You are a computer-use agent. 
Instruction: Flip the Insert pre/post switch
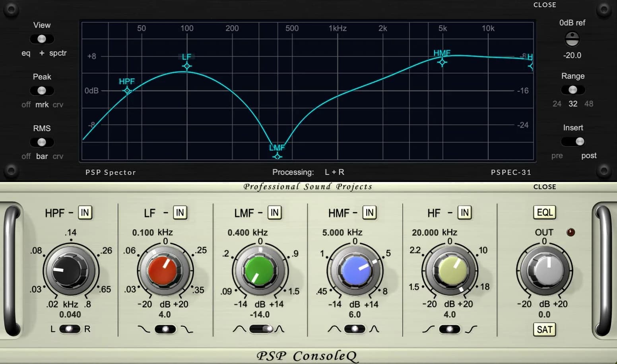[573, 141]
